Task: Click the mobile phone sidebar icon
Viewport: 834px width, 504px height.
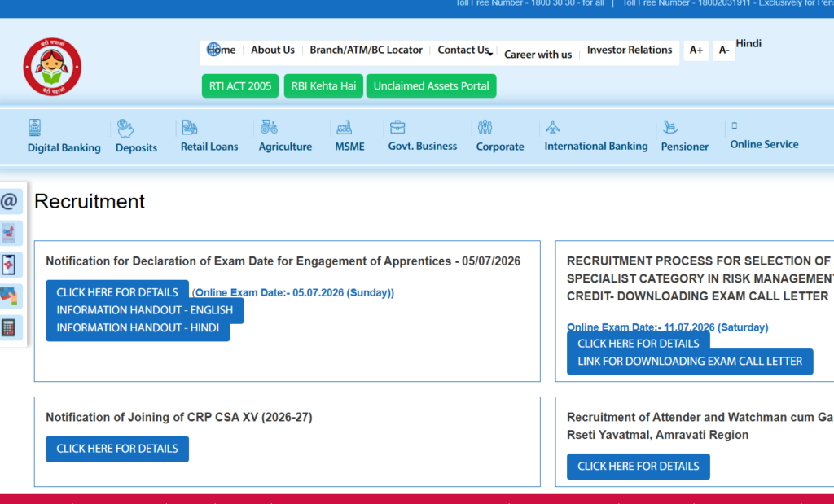Action: [10, 265]
